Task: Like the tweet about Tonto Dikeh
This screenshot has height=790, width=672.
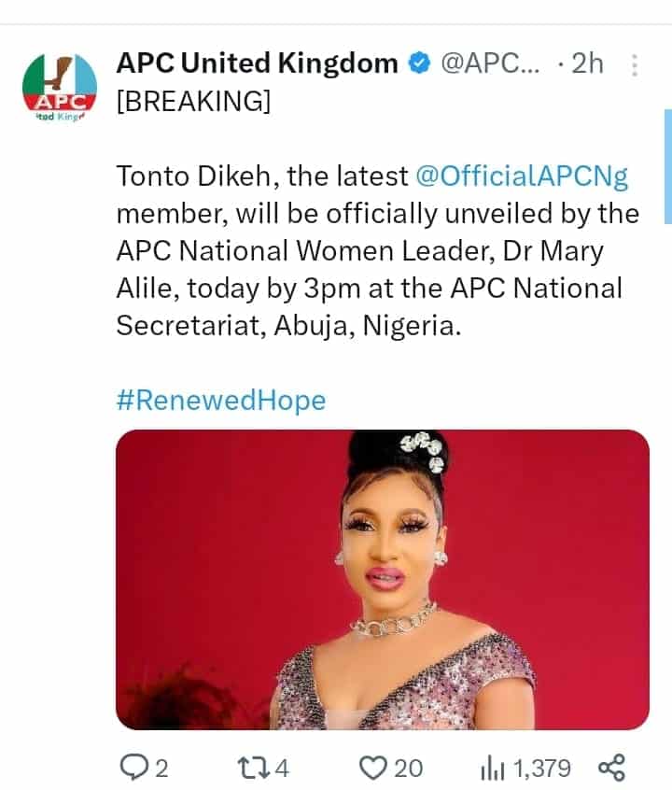Action: click(x=375, y=769)
